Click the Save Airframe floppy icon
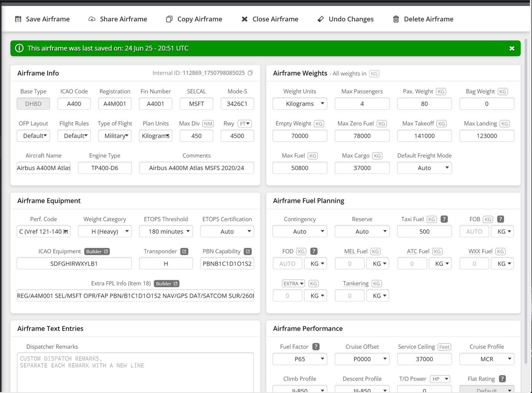The width and height of the screenshot is (532, 393). (x=18, y=19)
